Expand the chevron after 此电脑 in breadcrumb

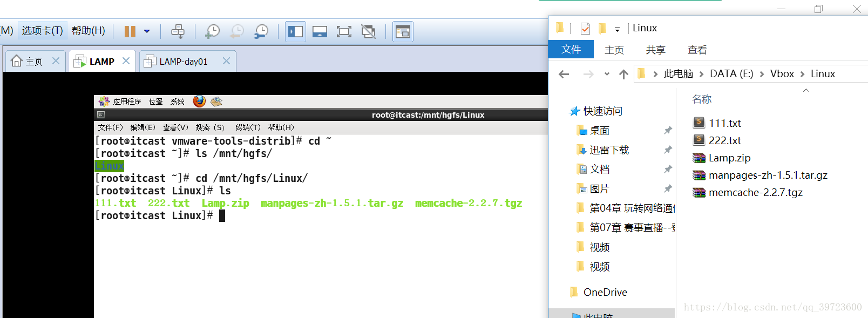click(701, 74)
